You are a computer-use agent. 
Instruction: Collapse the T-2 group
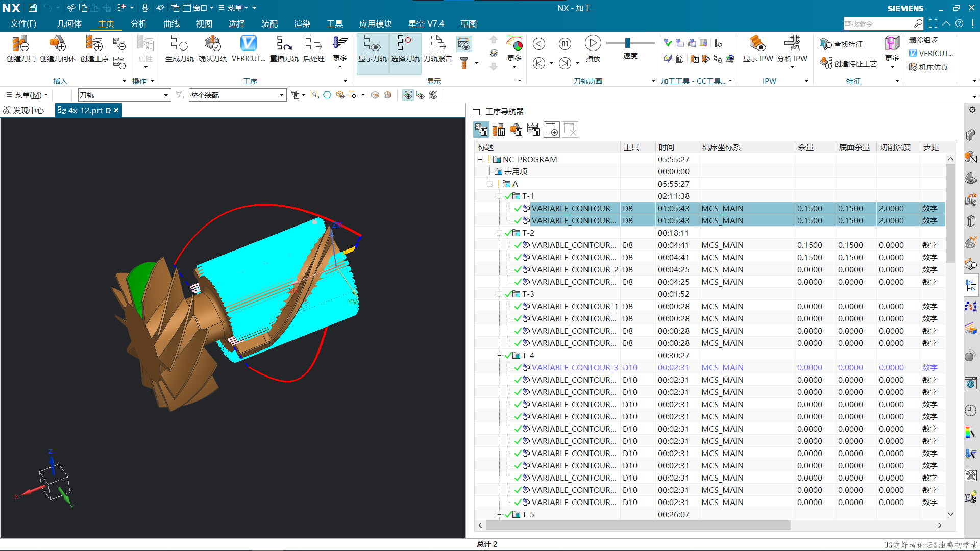point(500,233)
